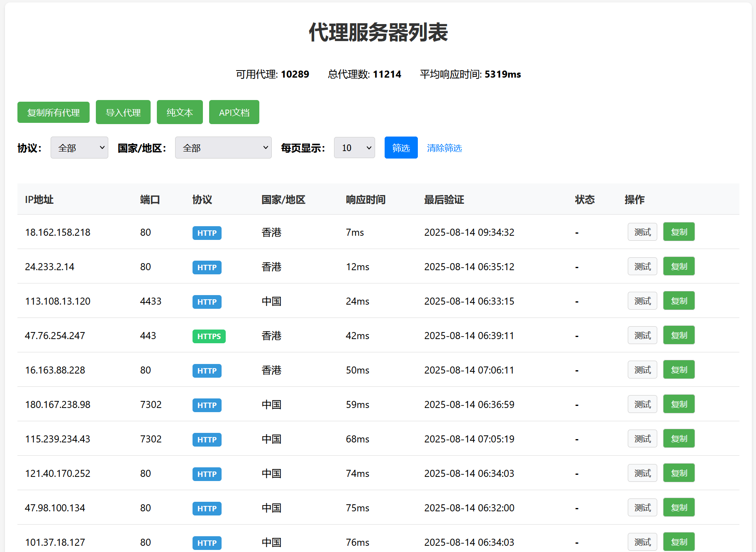The image size is (756, 552).
Task: Click the 最后验证 column header
Action: pyautogui.click(x=444, y=200)
